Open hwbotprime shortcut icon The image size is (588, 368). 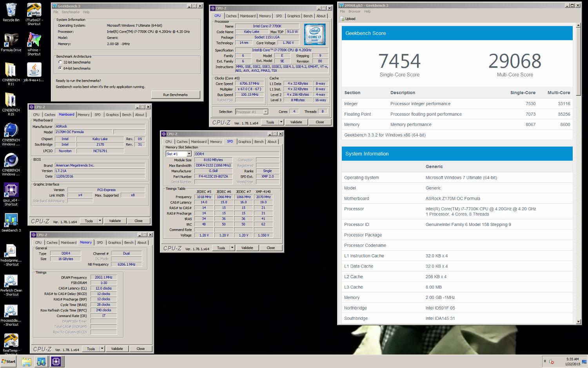[11, 255]
